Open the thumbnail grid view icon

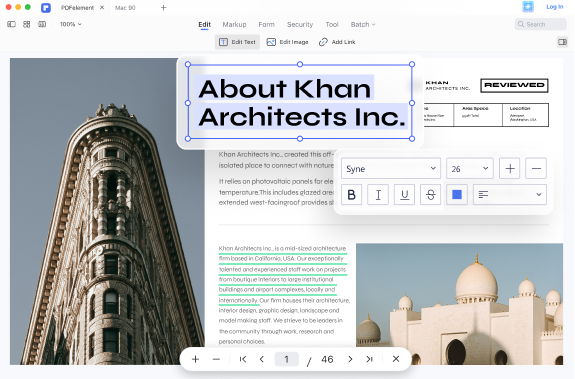(x=26, y=24)
